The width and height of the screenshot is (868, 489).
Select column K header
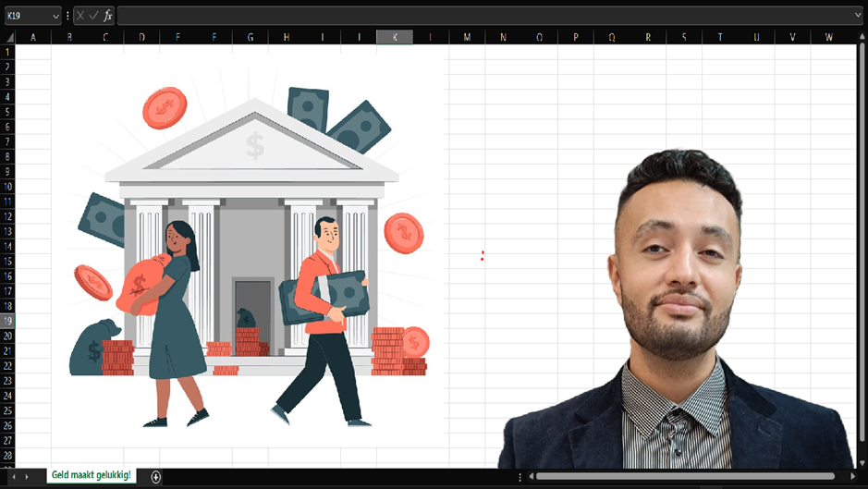coord(395,37)
